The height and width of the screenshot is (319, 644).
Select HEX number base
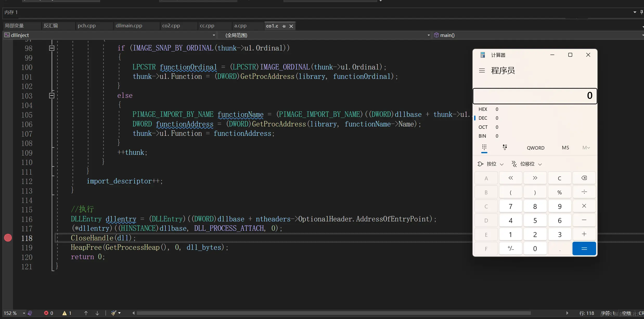pos(483,109)
